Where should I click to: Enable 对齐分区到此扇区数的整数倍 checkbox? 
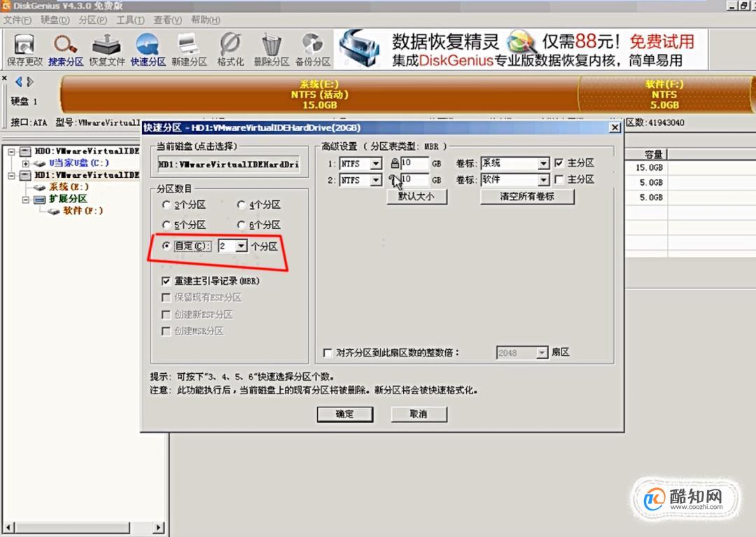coord(328,353)
